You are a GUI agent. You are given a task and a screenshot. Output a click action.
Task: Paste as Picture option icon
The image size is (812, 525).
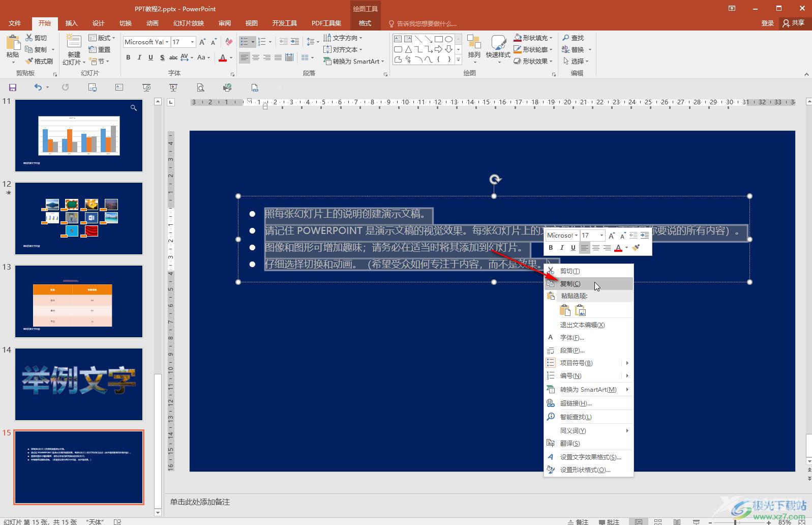[x=580, y=310]
